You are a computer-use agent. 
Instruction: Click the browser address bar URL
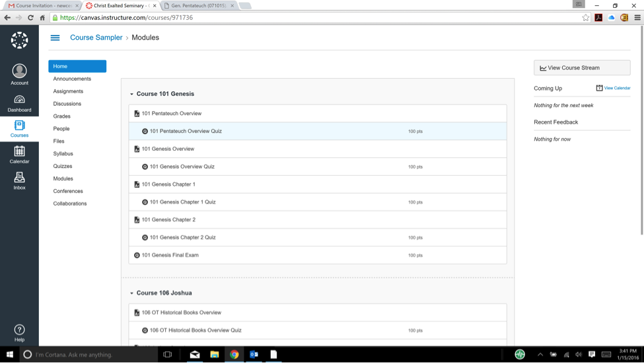[x=126, y=18]
